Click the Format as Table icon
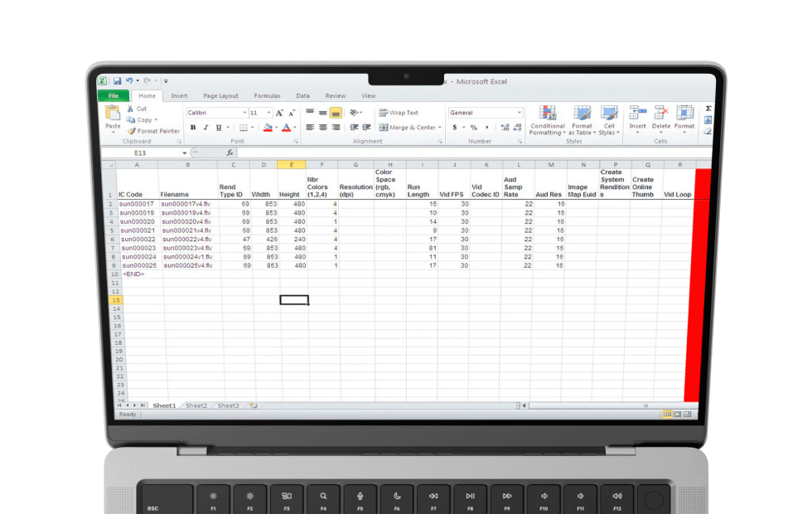 click(x=582, y=114)
